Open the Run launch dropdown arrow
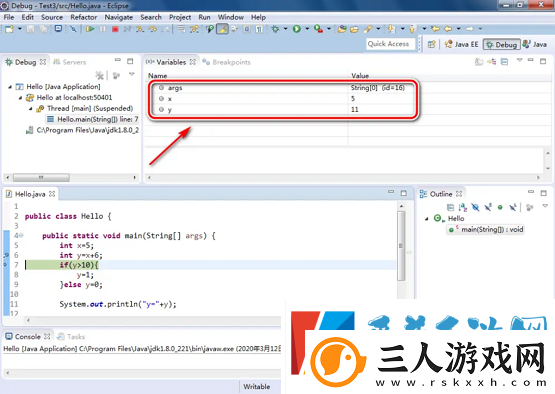Screen dimensions: 555x394 307,29
